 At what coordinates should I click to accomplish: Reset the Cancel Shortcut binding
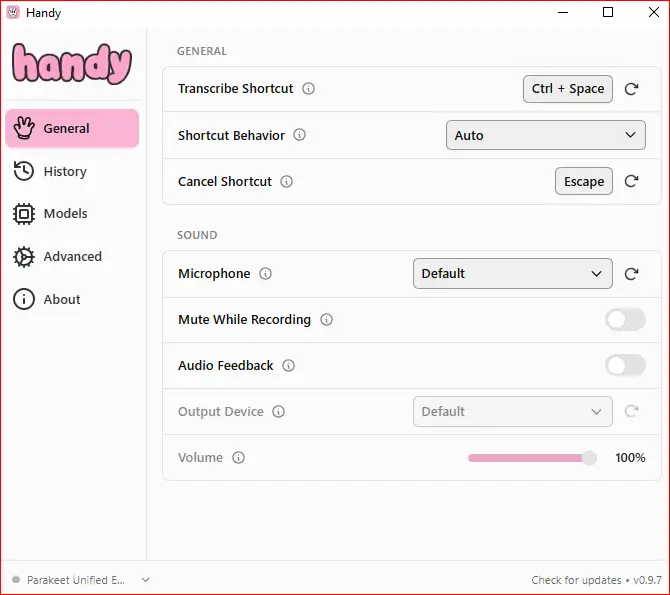(631, 181)
